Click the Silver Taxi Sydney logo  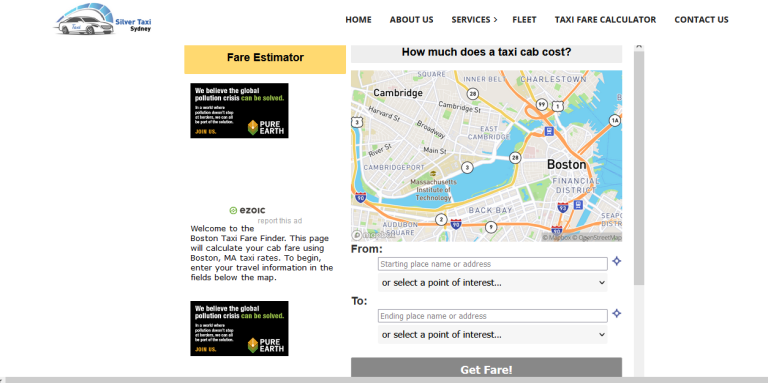[x=103, y=20]
